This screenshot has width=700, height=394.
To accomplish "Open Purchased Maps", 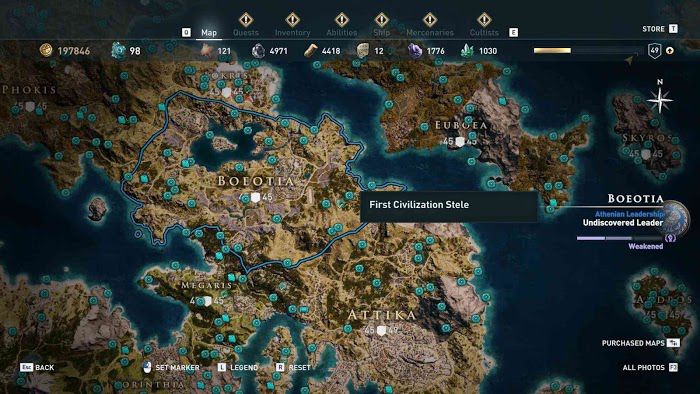I will [x=641, y=343].
